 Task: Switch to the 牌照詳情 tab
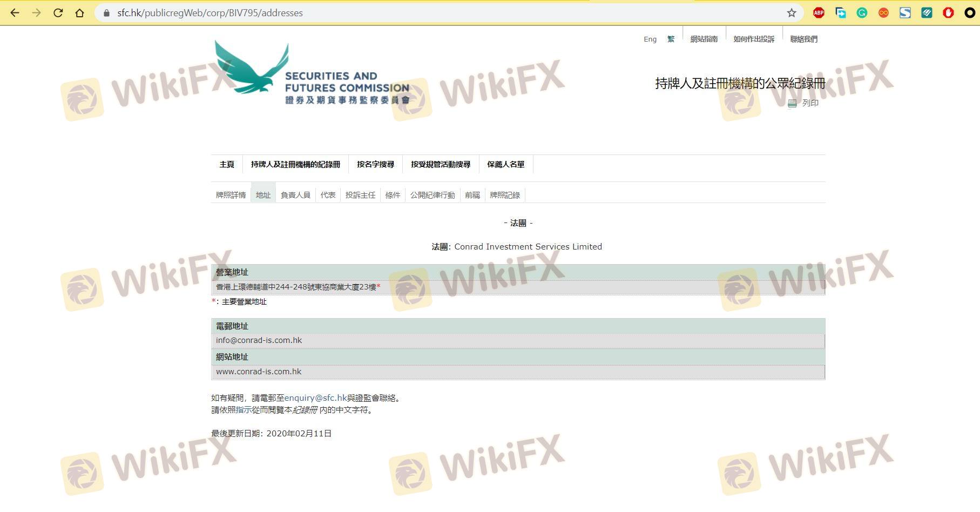coord(231,195)
